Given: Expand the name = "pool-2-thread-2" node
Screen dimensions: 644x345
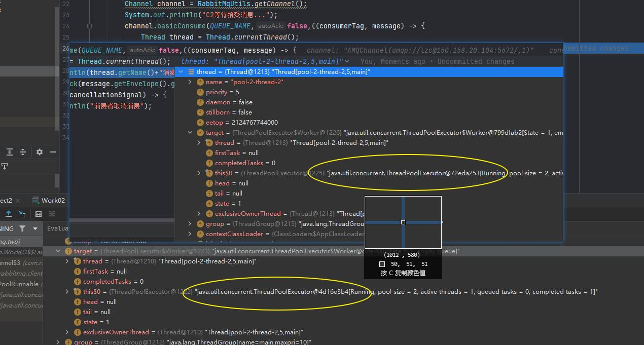Looking at the screenshot, I should pos(190,82).
